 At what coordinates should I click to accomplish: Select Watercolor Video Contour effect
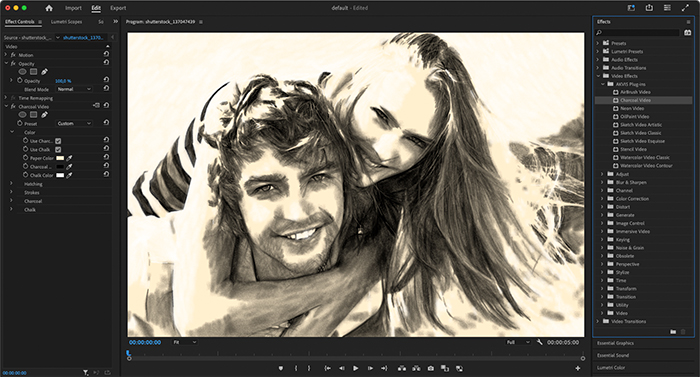point(646,165)
